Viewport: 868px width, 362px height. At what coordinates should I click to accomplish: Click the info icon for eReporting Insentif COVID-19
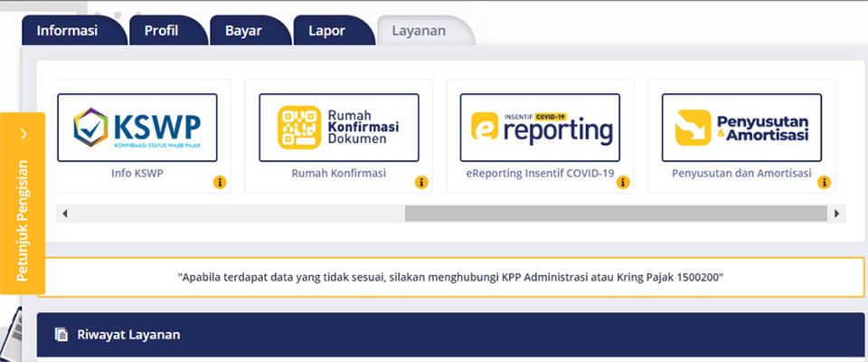click(623, 183)
